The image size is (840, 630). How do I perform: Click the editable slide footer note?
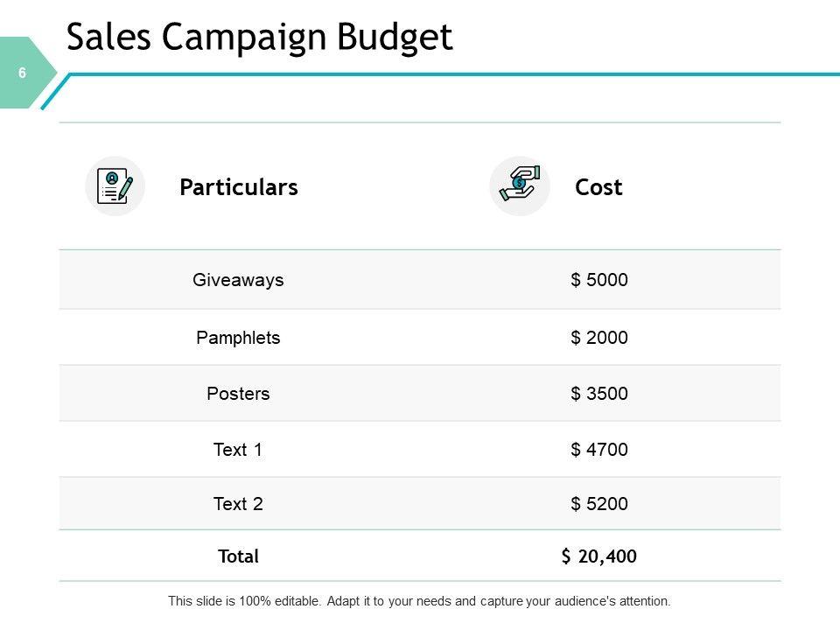click(419, 602)
